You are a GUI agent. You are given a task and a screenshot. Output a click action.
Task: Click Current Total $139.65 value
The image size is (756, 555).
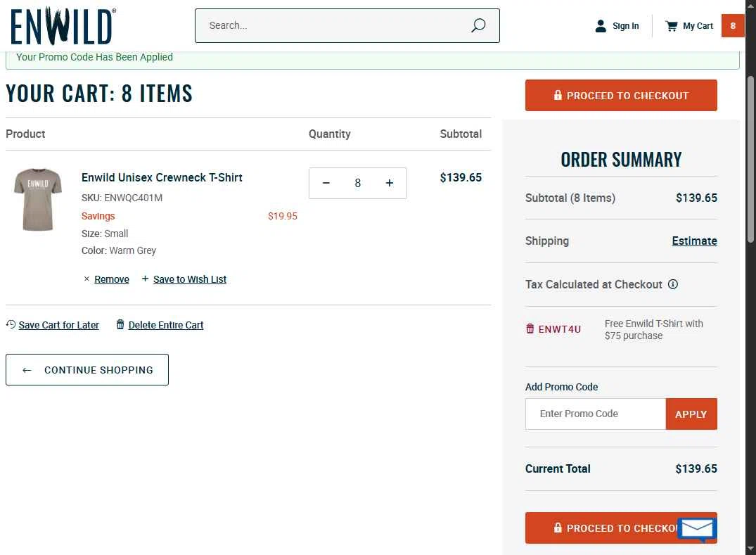point(696,468)
